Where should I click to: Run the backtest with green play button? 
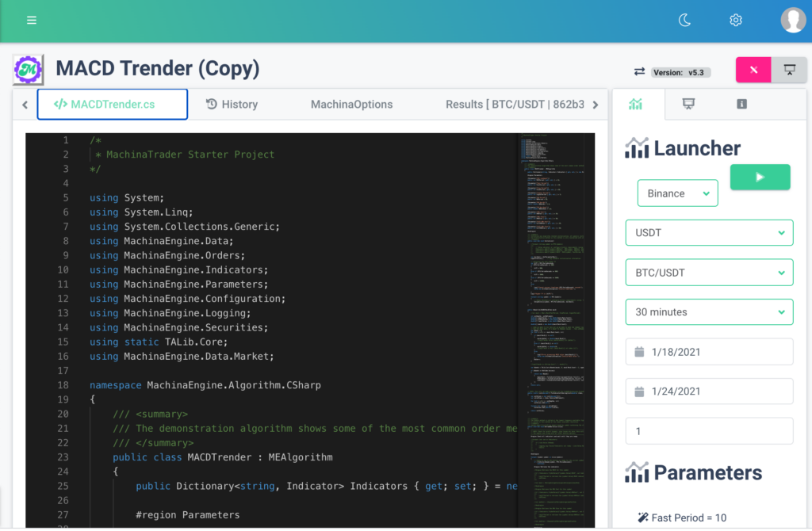tap(760, 178)
